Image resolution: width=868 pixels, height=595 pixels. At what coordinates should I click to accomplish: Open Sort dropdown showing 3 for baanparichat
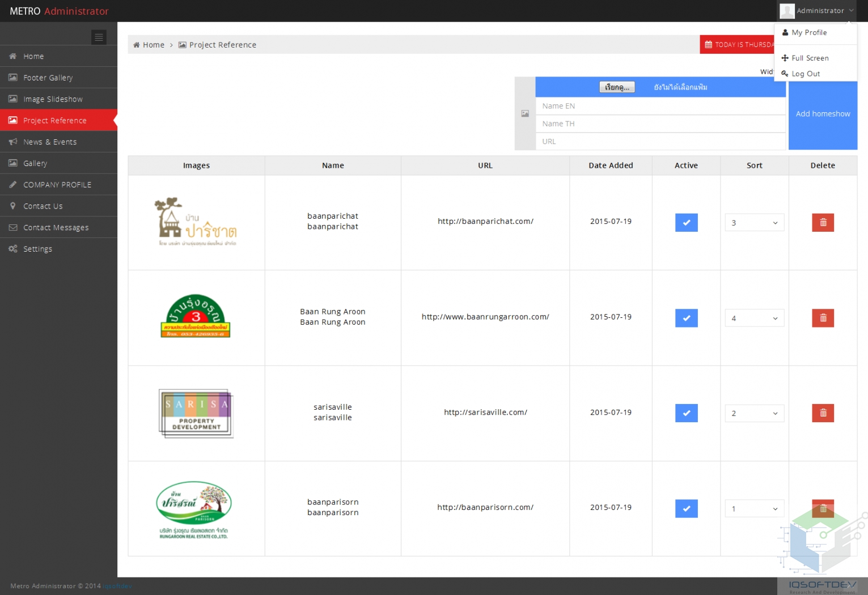pyautogui.click(x=755, y=223)
